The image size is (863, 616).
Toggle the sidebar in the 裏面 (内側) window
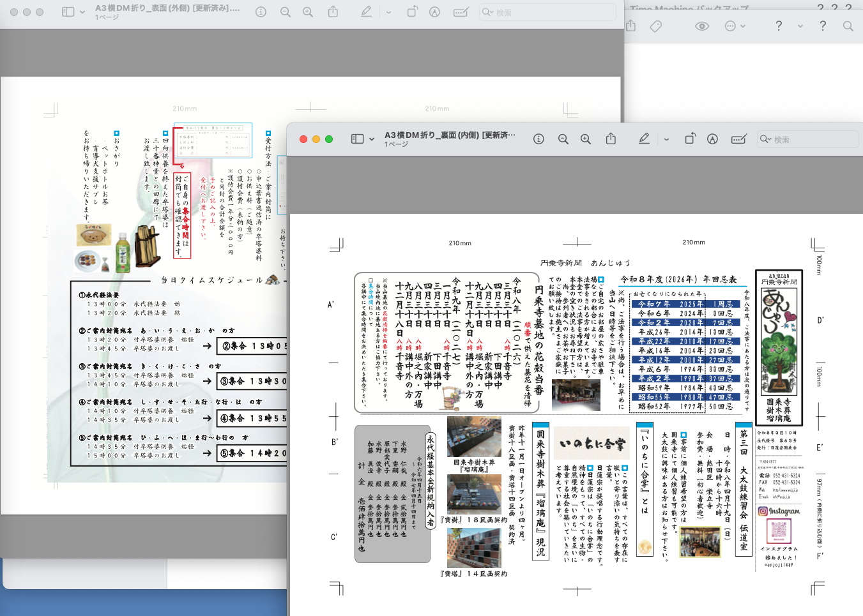pos(358,139)
